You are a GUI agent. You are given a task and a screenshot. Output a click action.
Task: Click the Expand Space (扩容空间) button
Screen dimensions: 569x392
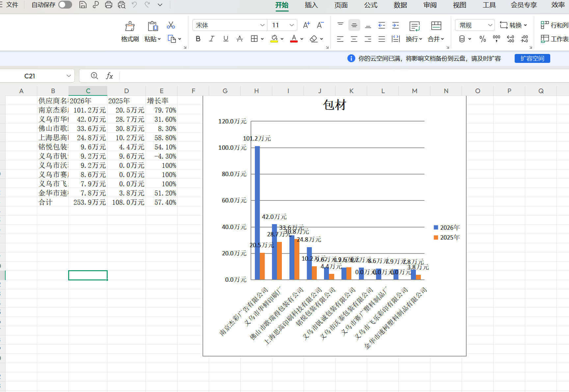532,59
